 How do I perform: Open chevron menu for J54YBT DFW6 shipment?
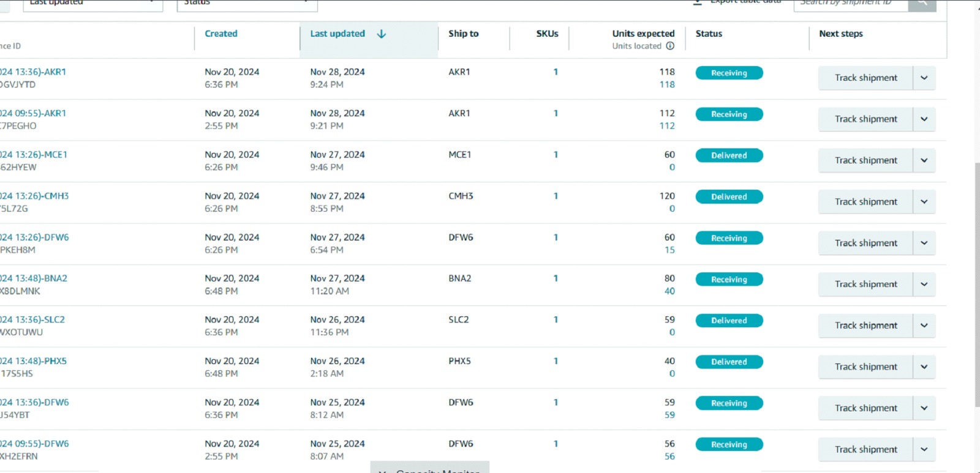tap(924, 408)
